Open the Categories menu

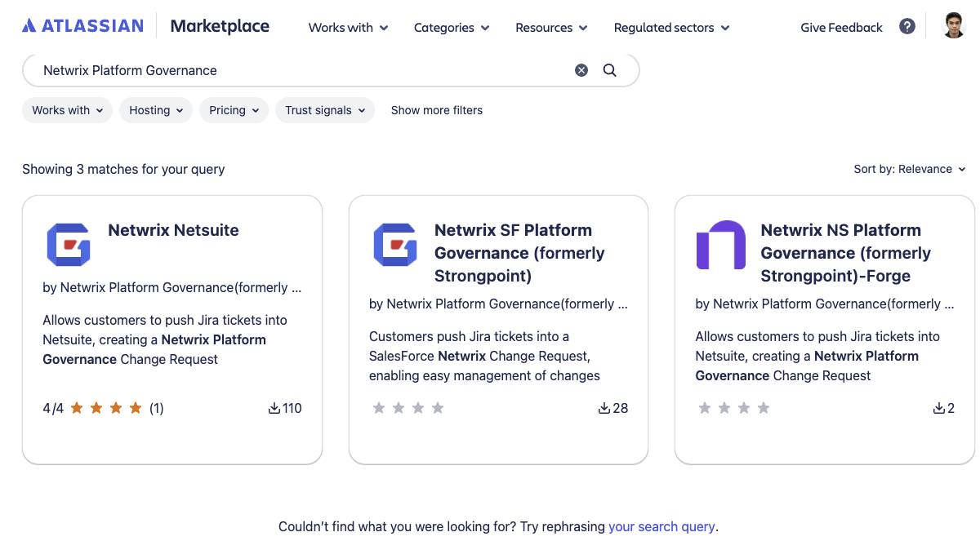pos(451,27)
